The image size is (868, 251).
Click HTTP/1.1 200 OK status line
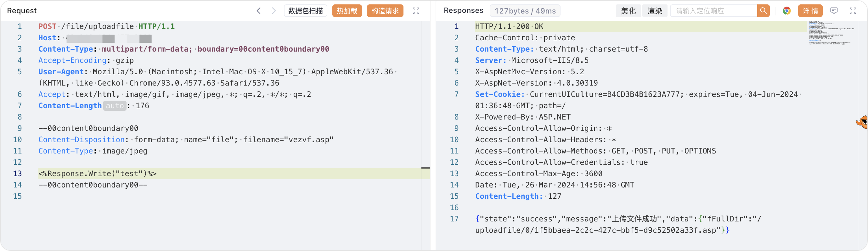click(509, 26)
